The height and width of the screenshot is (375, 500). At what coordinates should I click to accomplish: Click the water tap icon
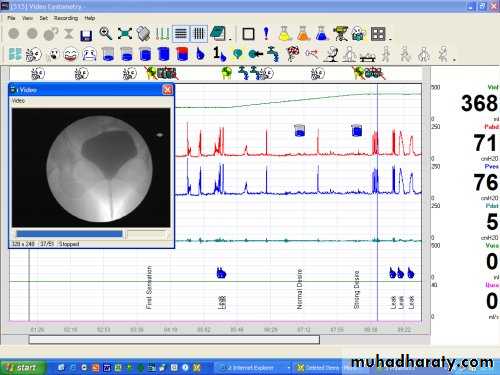click(273, 54)
